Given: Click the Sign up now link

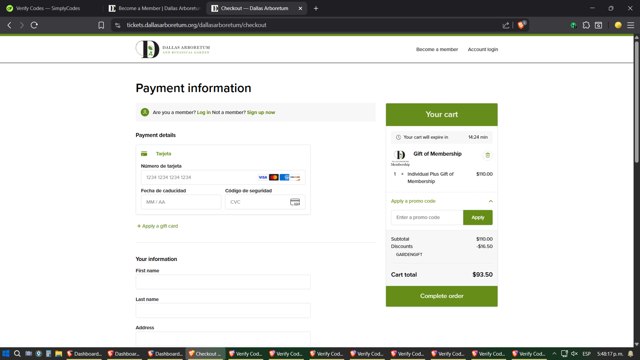Looking at the screenshot, I should coord(261,112).
